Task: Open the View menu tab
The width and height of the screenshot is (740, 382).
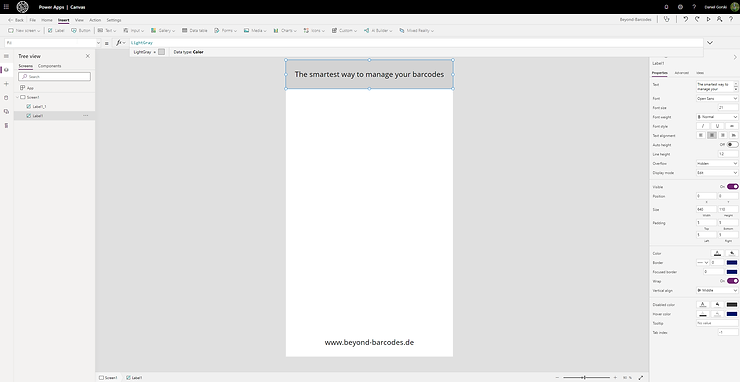Action: 79,20
